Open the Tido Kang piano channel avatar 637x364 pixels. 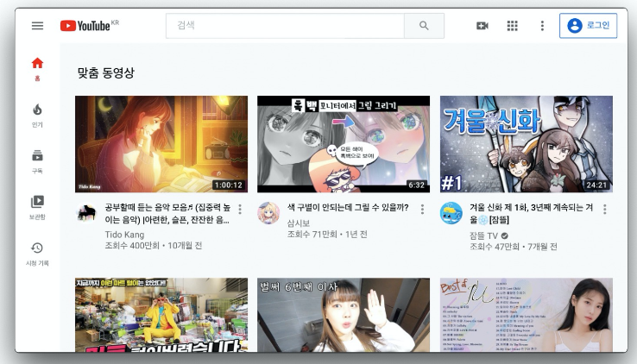pyautogui.click(x=86, y=213)
